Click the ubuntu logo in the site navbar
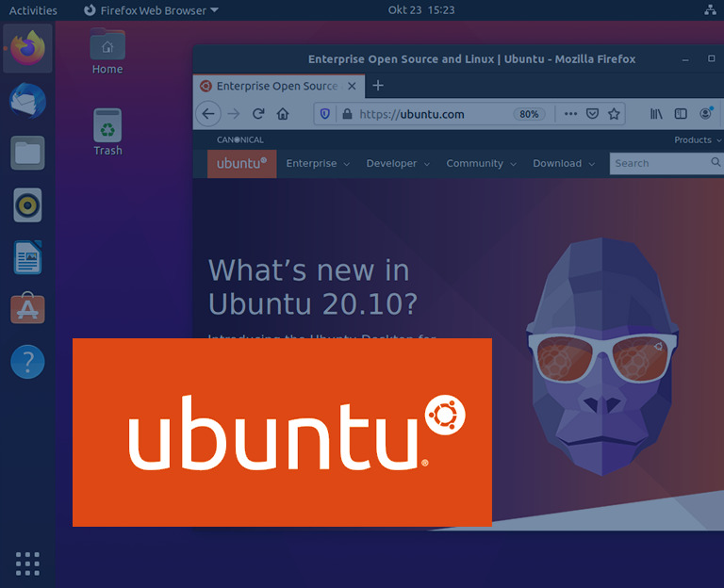Image resolution: width=724 pixels, height=588 pixels. 241,163
